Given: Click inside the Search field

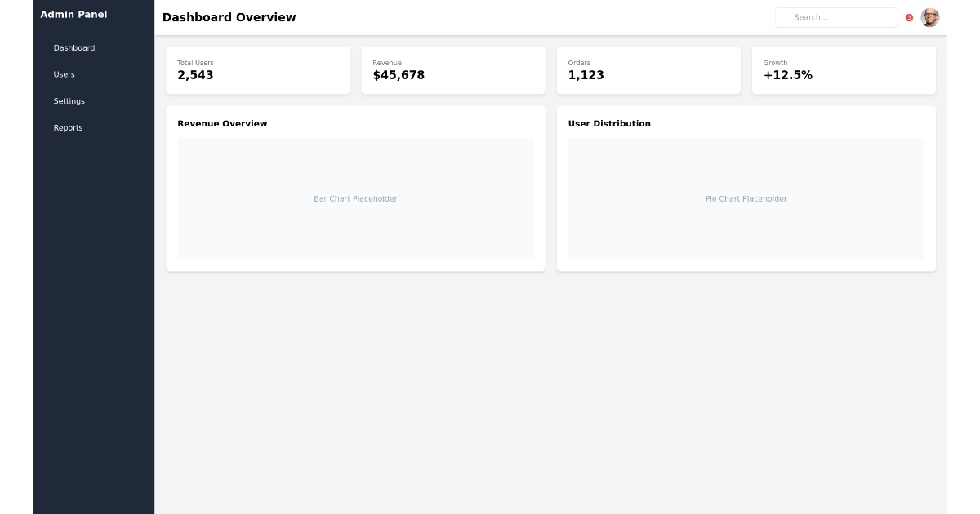Looking at the screenshot, I should pyautogui.click(x=835, y=17).
